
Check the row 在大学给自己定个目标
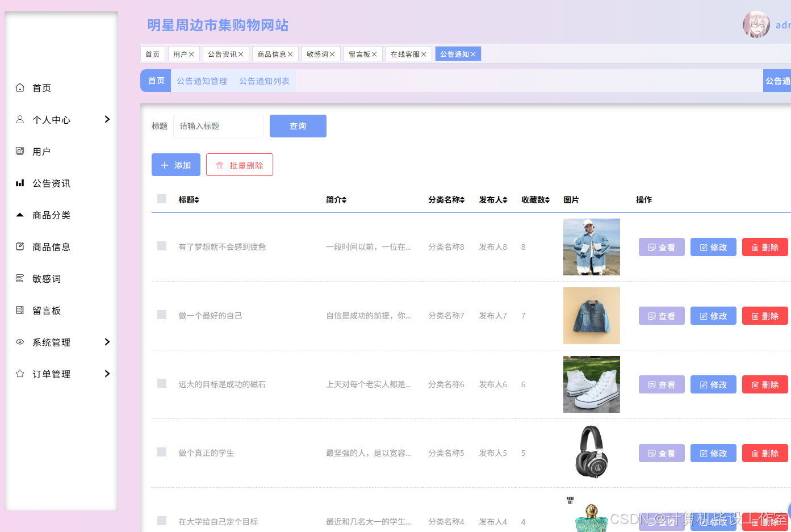(162, 521)
